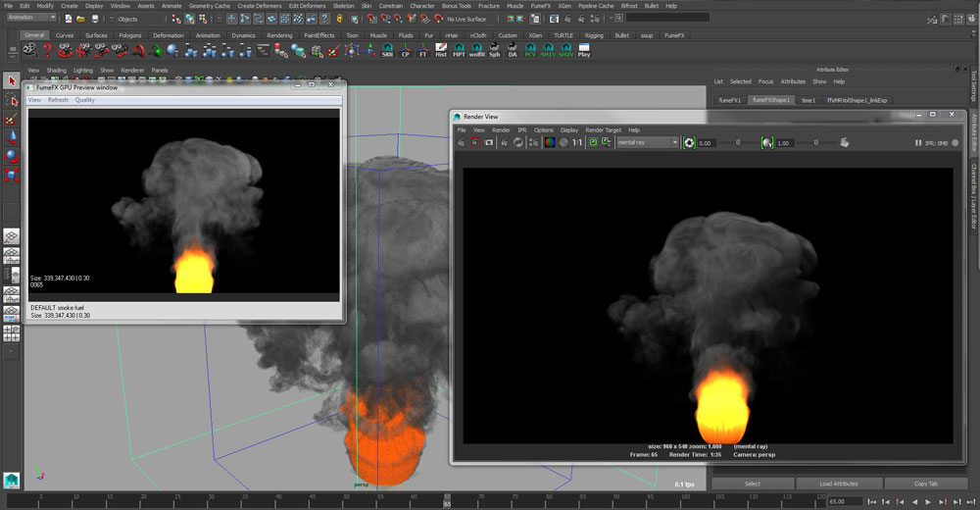
Task: Show alpha channel in Render View
Action: (563, 142)
